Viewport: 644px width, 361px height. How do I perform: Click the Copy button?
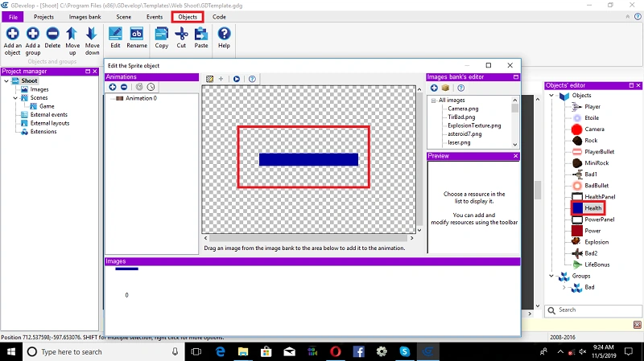[x=162, y=38]
